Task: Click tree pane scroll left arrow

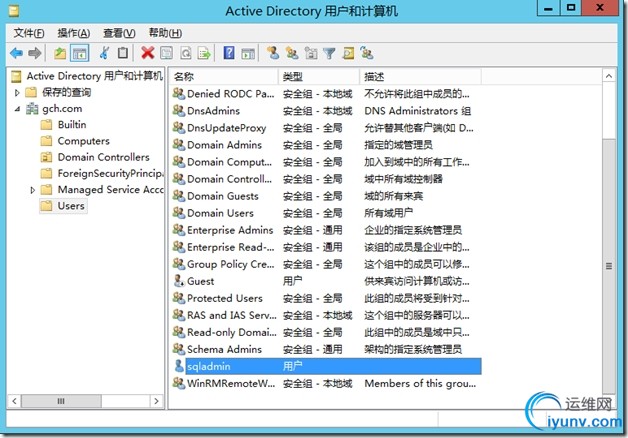Action: coord(14,401)
